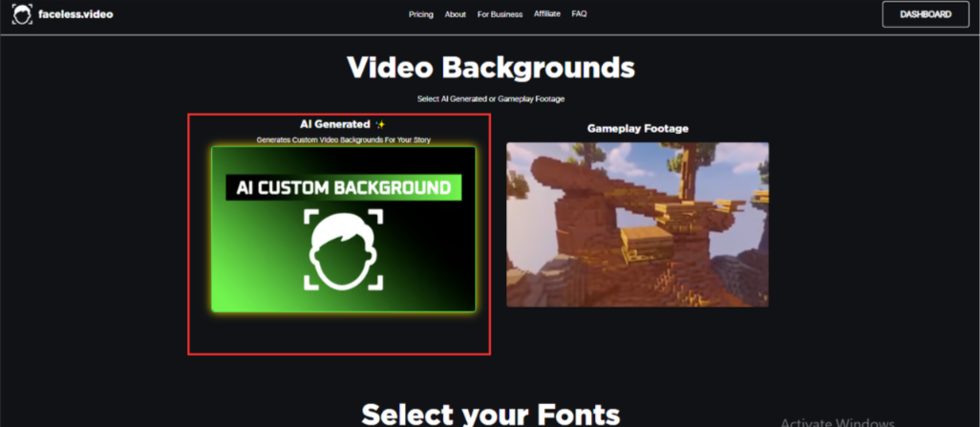Open the Pricing page

point(420,14)
